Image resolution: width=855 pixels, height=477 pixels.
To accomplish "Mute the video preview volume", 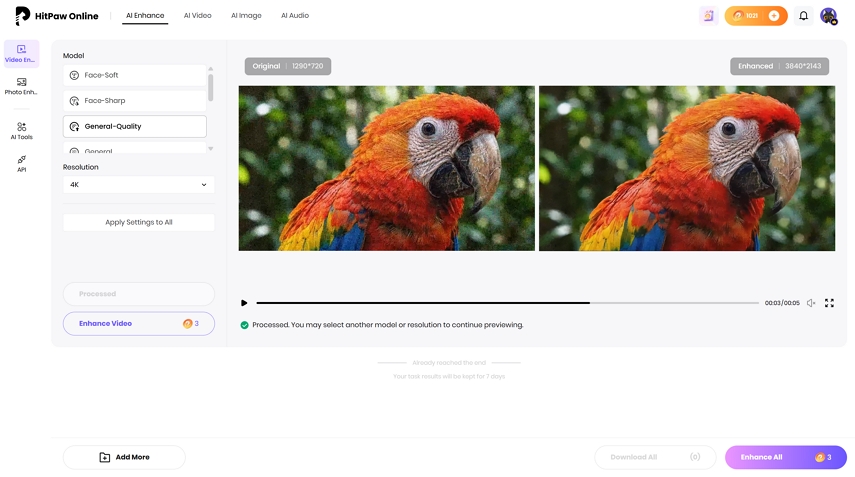I will tap(811, 303).
